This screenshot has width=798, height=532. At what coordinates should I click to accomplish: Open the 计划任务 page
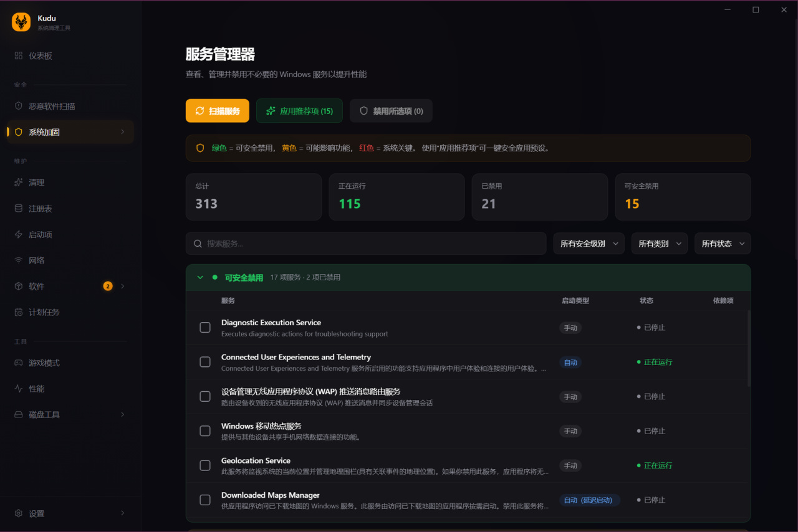[x=70, y=312]
